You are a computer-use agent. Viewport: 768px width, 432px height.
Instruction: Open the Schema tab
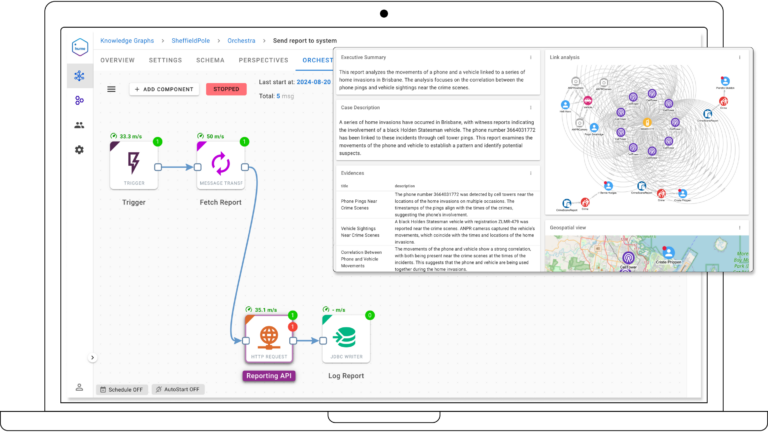(210, 60)
